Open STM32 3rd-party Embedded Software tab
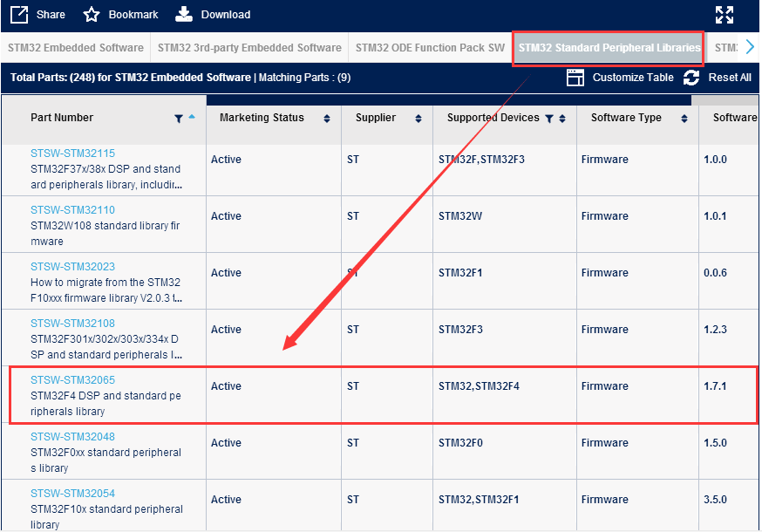 [249, 48]
